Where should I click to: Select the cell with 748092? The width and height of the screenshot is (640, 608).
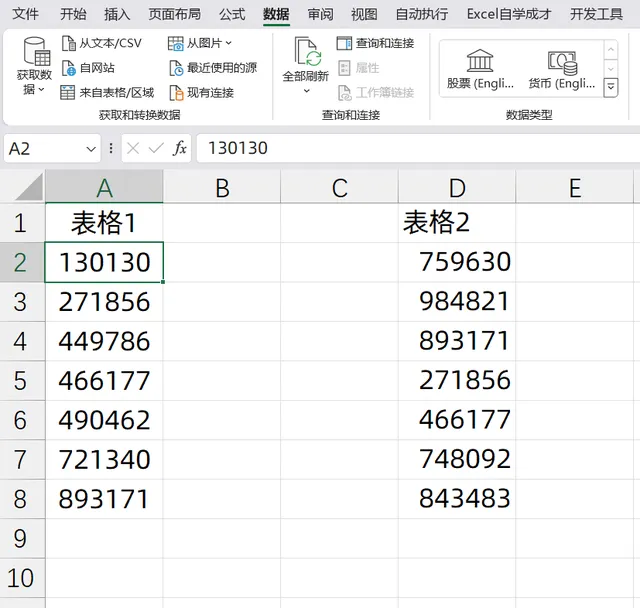pyautogui.click(x=457, y=459)
